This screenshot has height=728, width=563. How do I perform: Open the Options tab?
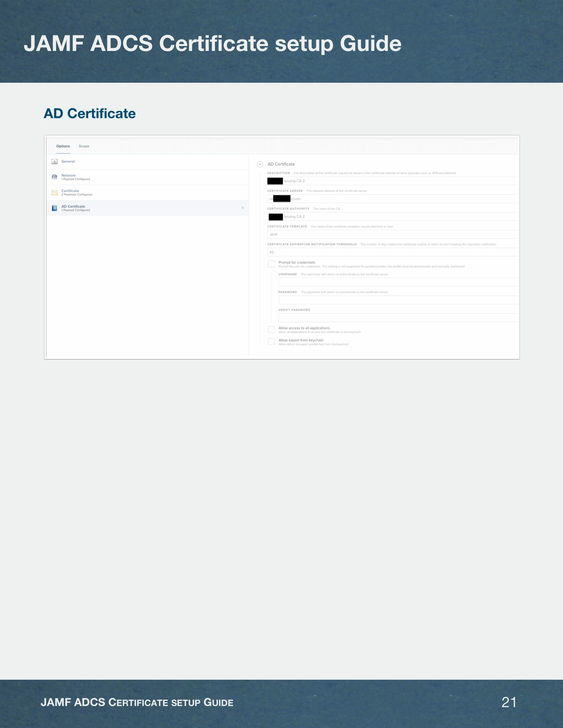point(63,146)
